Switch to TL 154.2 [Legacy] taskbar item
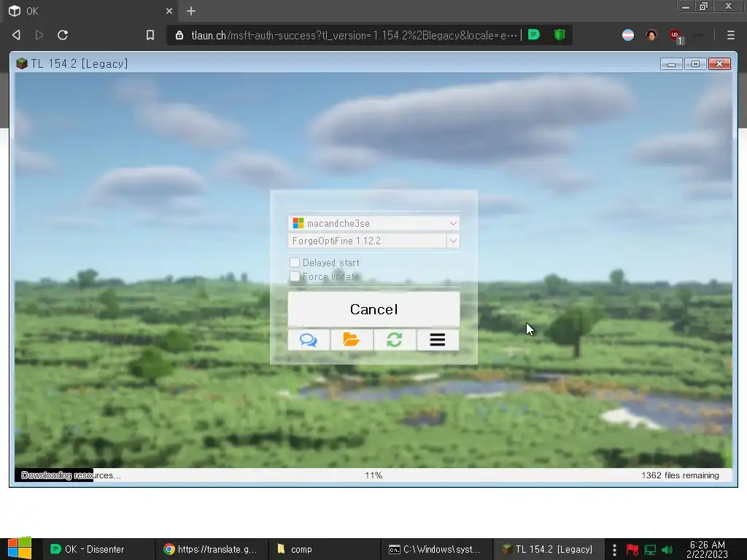 coord(549,549)
